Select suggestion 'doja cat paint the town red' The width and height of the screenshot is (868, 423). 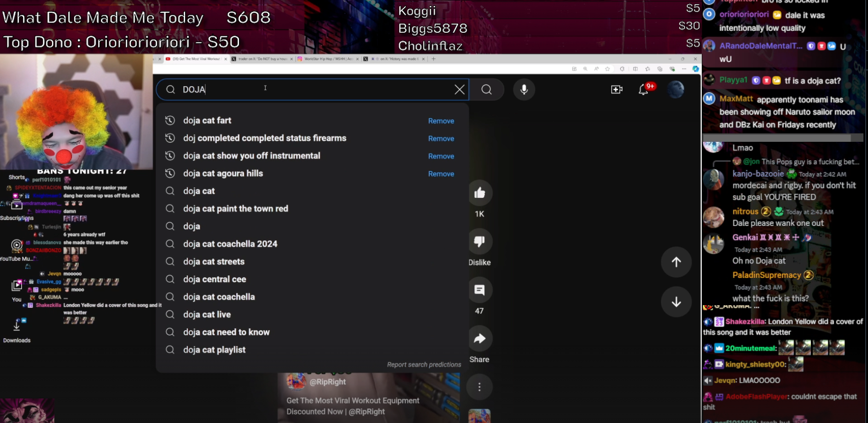[236, 209]
